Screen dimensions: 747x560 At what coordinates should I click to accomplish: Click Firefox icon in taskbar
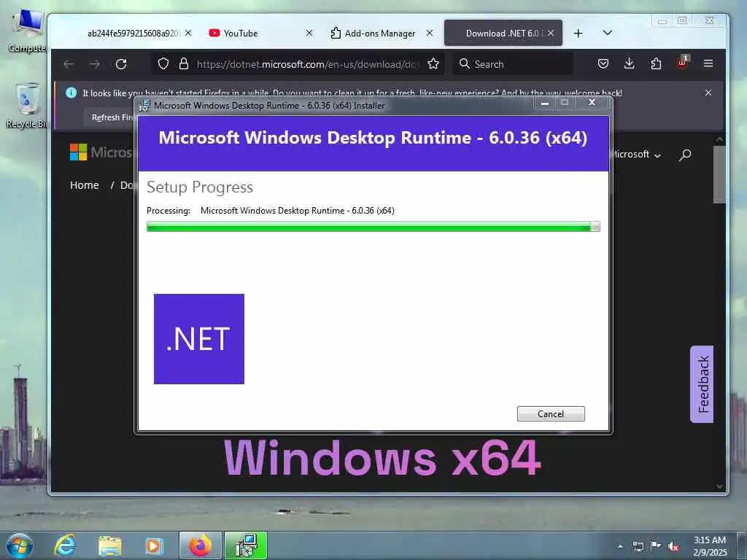201,545
